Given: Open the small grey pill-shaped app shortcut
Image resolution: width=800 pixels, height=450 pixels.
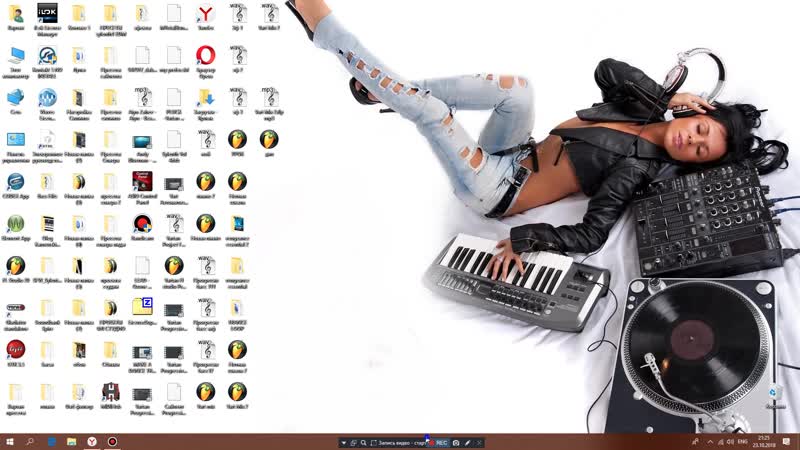Looking at the screenshot, I should pos(16,308).
